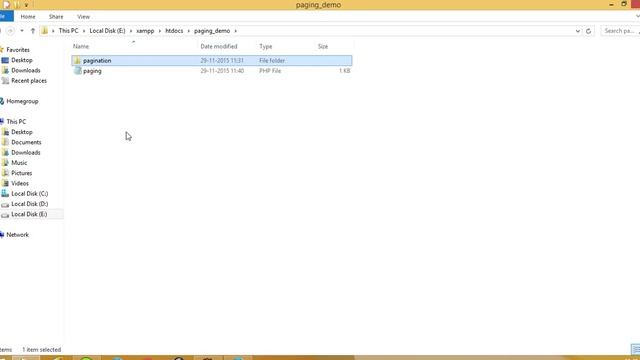The image size is (640, 360).
Task: Open Documents in navigation pane
Action: [26, 142]
